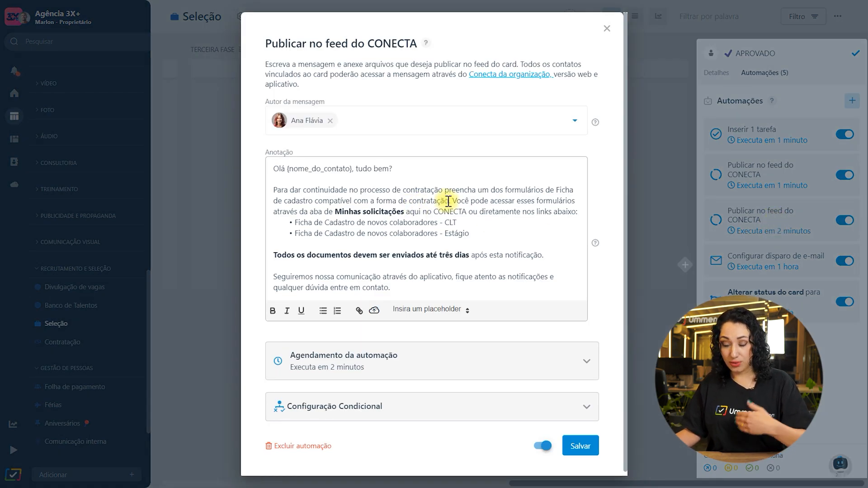Open Filtro dropdown in top bar

click(x=803, y=16)
